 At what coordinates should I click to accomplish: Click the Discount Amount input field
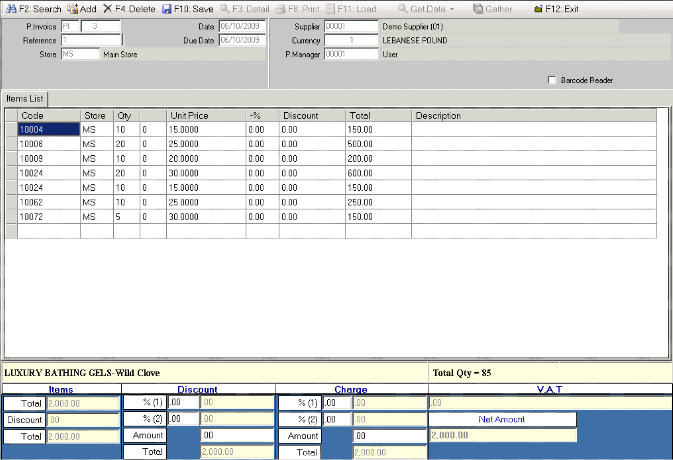pos(235,436)
